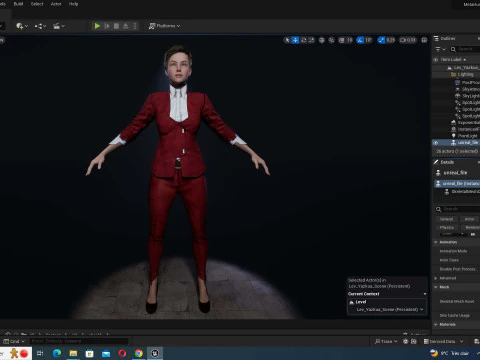
Task: Open the Opera browser taskbar icon
Action: 122,353
